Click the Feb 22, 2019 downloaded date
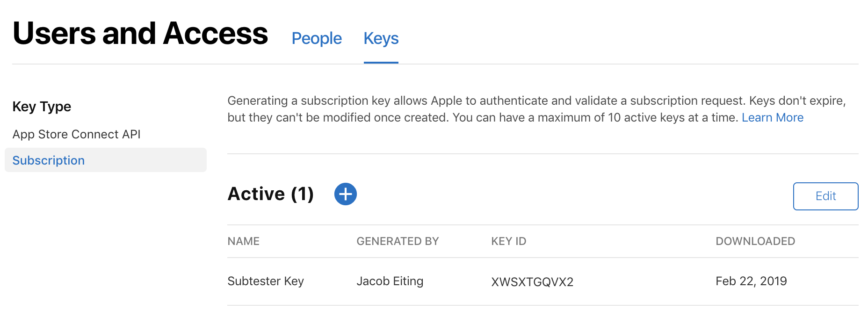This screenshot has width=868, height=331. 751,281
